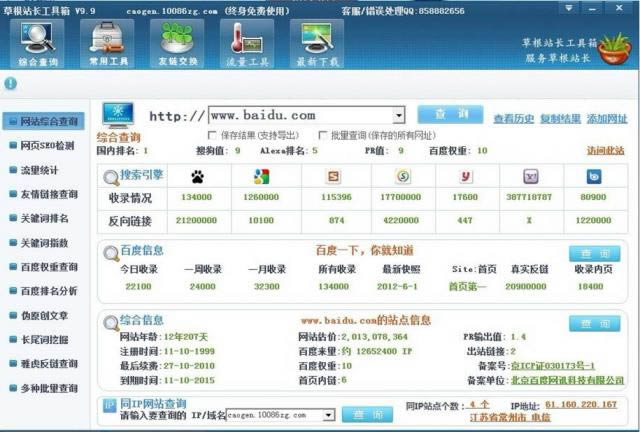Select 友情链接查询 in the sidebar
The height and width of the screenshot is (432, 640).
click(x=43, y=194)
